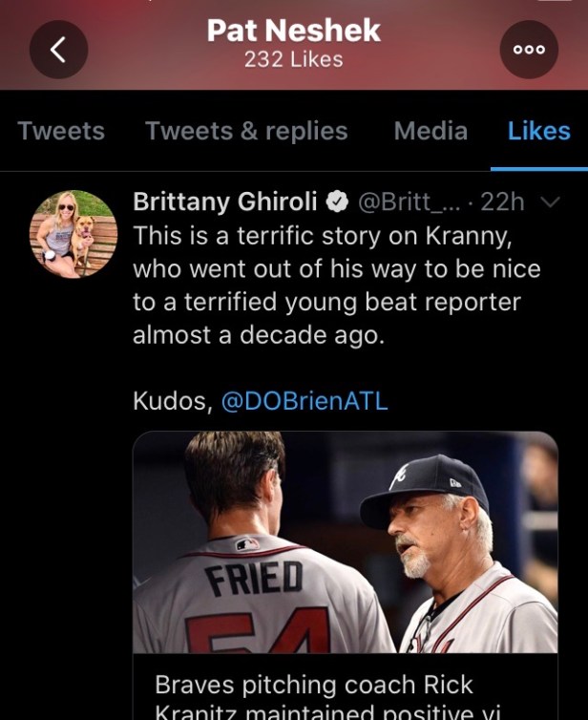Tap the Pat Neshek profile title

click(293, 31)
